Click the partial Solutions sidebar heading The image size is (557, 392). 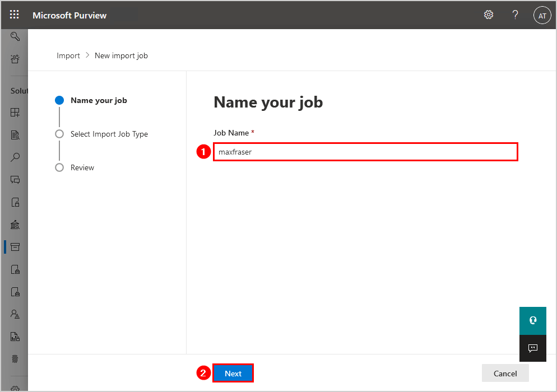point(19,91)
